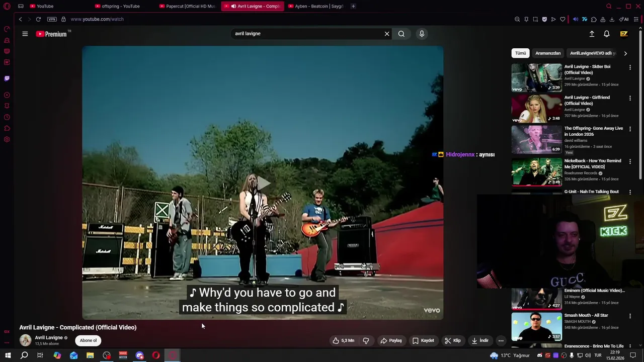Create a clip with Klip button

(x=452, y=340)
